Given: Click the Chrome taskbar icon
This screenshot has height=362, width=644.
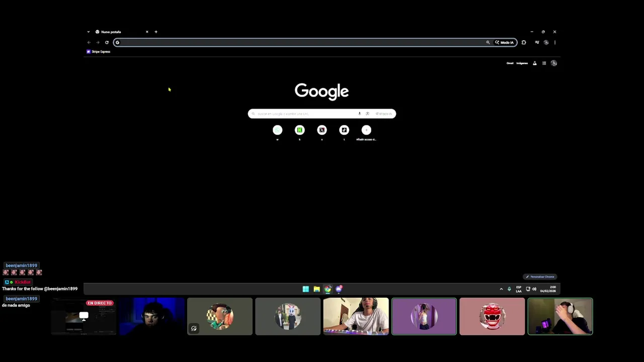Looking at the screenshot, I should (x=328, y=289).
